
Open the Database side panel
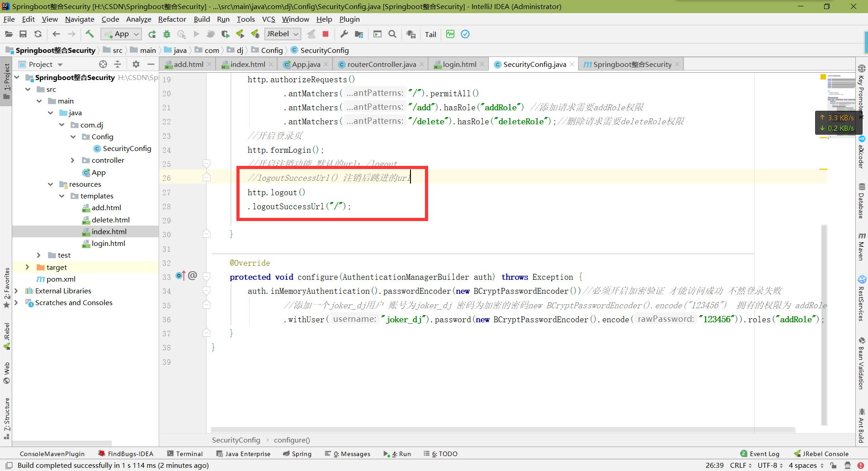tap(862, 201)
